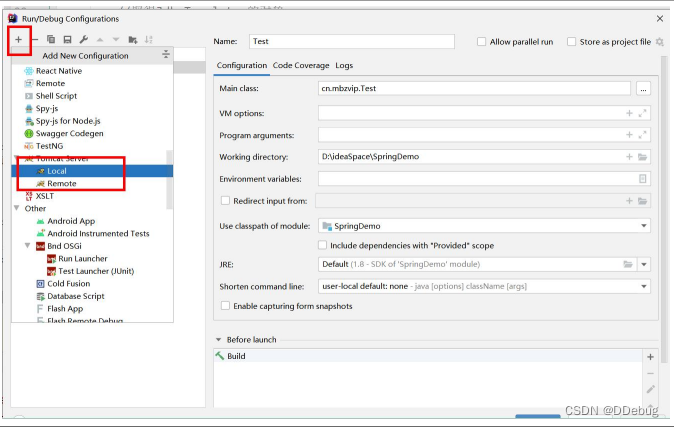Expand the VM options field
Screen dimensions: 674x427
pos(642,113)
